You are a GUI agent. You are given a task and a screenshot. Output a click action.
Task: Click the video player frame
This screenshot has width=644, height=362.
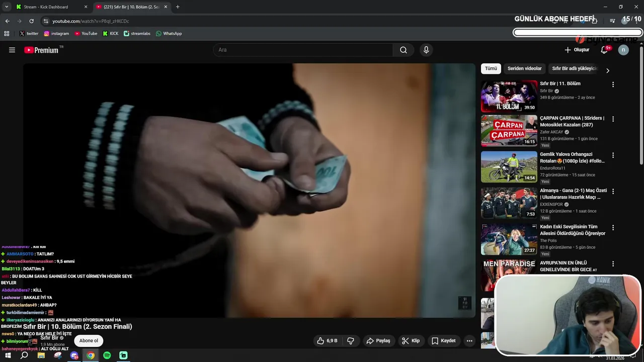[x=249, y=190]
